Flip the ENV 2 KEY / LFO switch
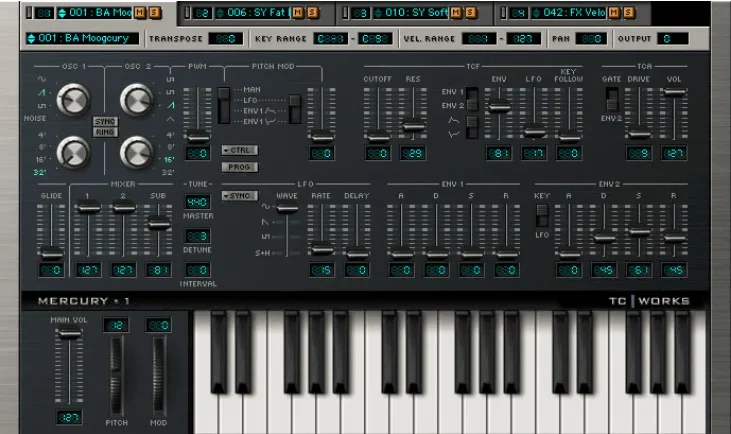 [x=542, y=215]
